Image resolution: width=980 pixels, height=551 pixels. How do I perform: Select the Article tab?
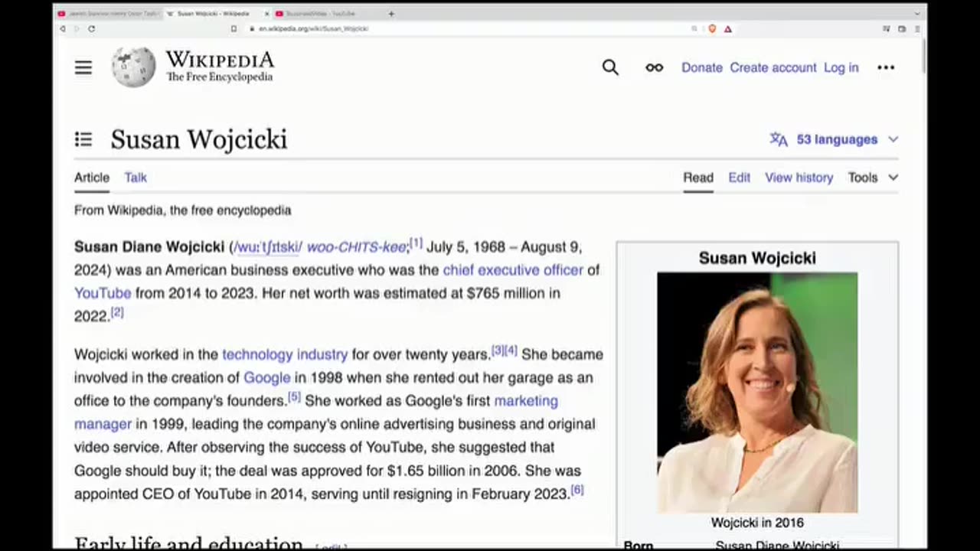(x=92, y=178)
